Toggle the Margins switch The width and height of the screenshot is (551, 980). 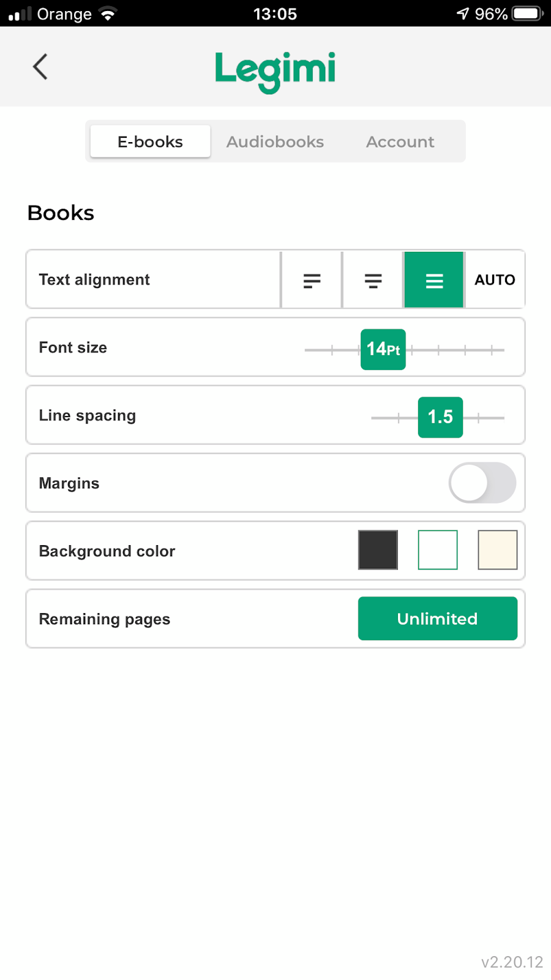(x=482, y=483)
